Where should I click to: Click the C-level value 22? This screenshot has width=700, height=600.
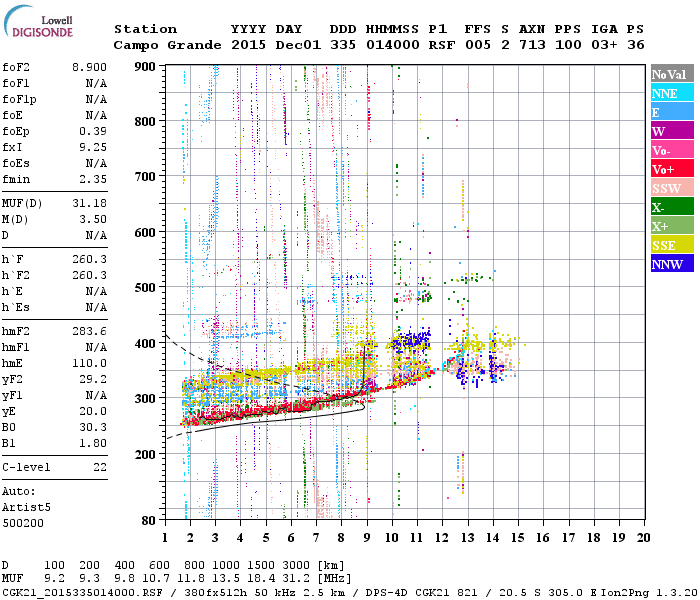100,467
